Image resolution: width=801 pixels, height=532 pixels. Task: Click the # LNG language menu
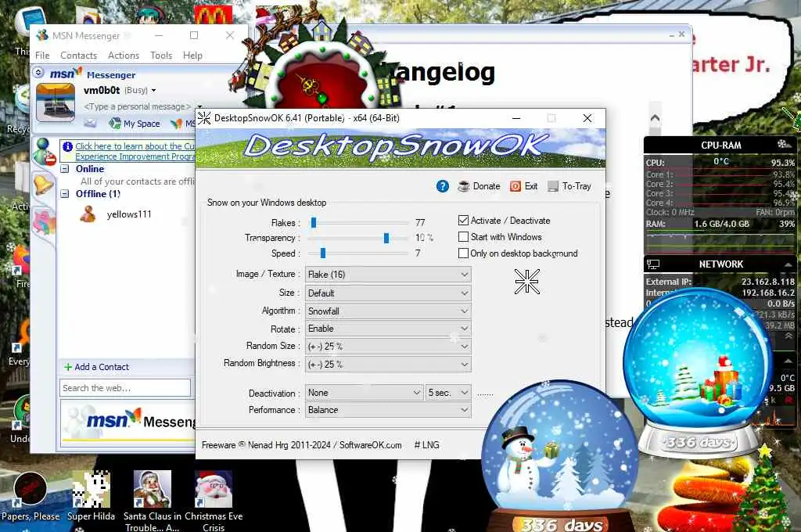[x=426, y=445]
